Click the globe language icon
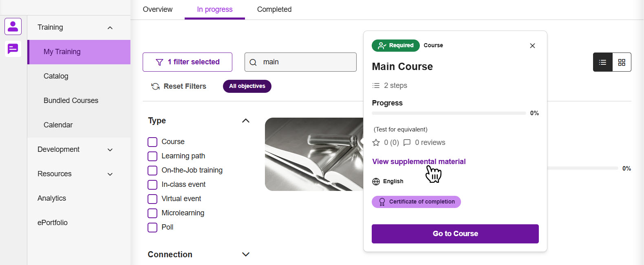Viewport: 644px width, 265px height. click(376, 182)
